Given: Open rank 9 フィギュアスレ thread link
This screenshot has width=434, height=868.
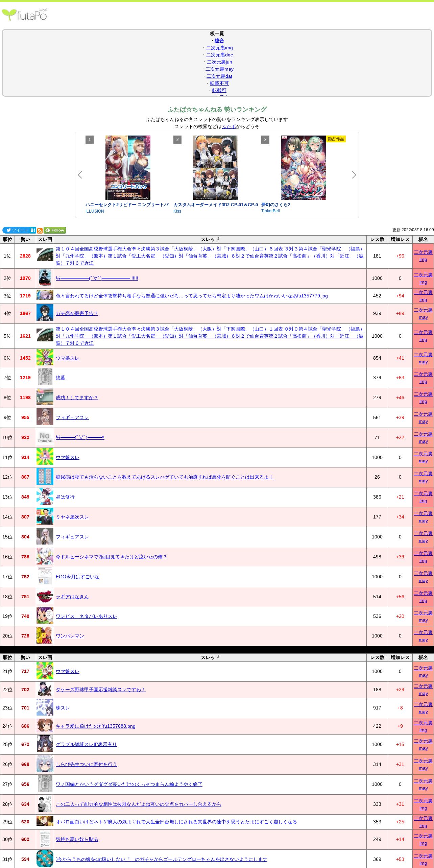Looking at the screenshot, I should 72,417.
